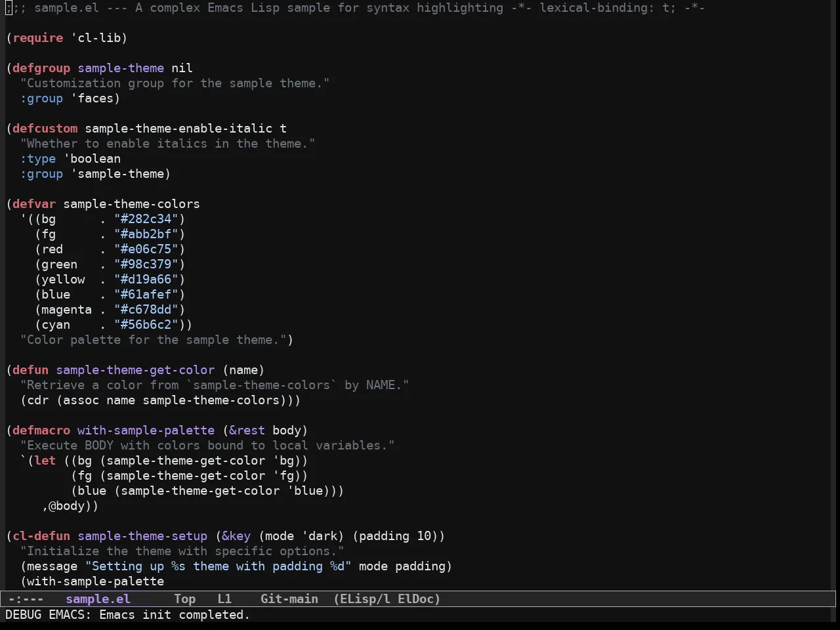
Task: Click the "Color palette for the sample theme." docstring
Action: coord(154,340)
